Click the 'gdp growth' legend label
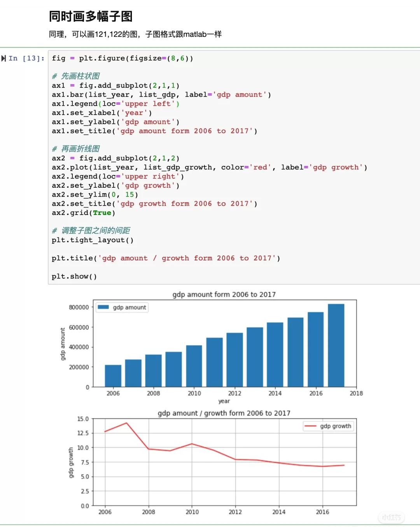 coord(336,426)
